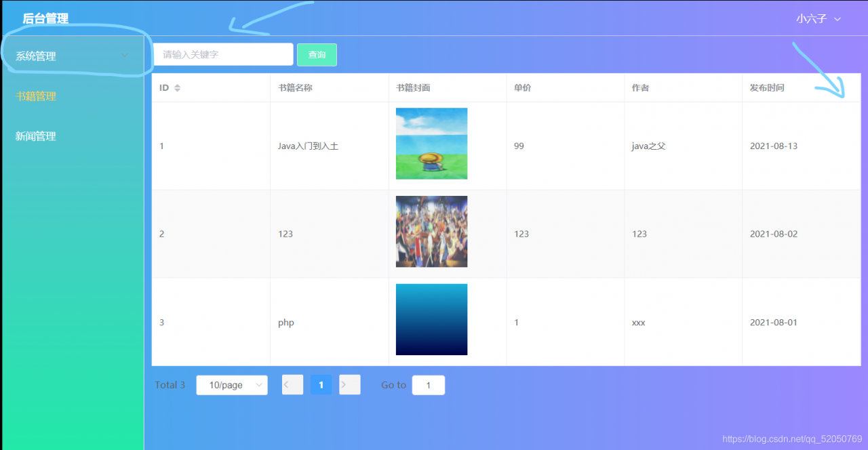
Task: Click the next page arrow in pagination
Action: coord(349,384)
